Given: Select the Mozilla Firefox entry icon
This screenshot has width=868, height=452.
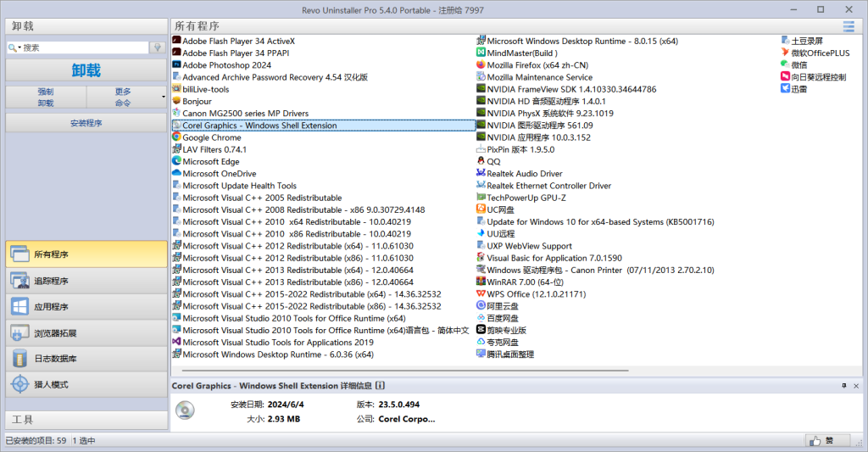Looking at the screenshot, I should pyautogui.click(x=481, y=64).
